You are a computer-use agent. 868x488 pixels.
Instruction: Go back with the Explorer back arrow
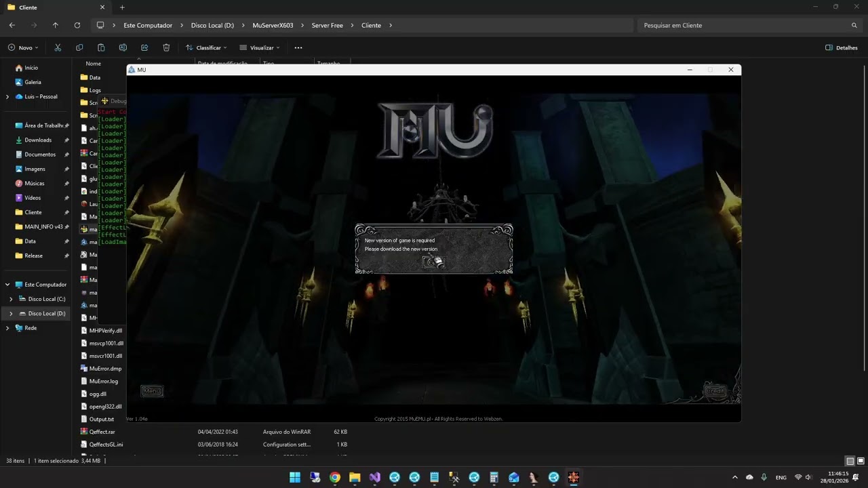(x=12, y=25)
